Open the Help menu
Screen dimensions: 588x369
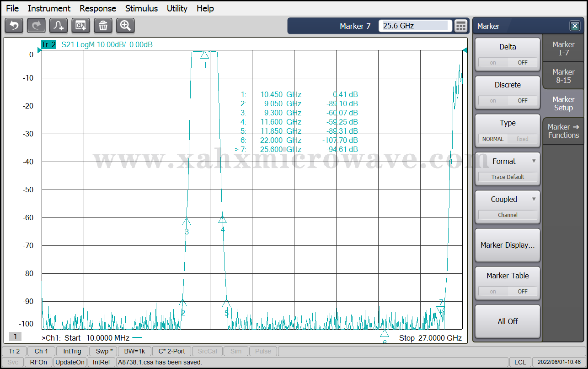[x=205, y=8]
